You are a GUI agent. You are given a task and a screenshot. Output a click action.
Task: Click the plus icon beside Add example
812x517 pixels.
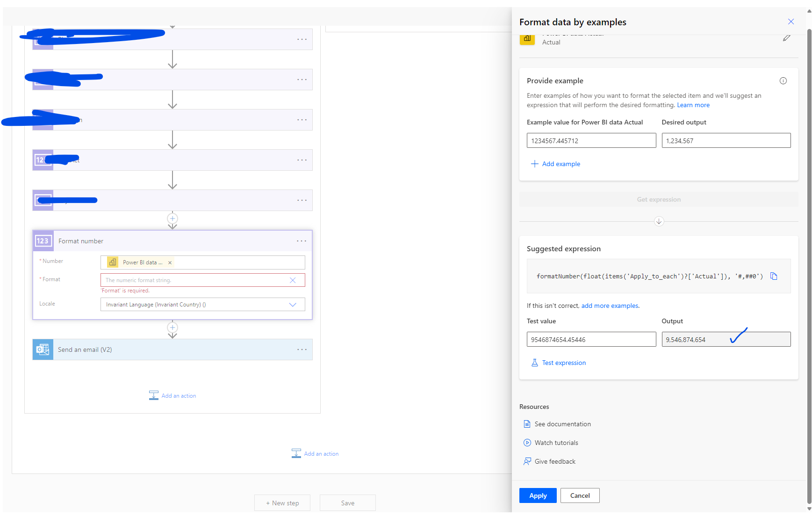(534, 164)
